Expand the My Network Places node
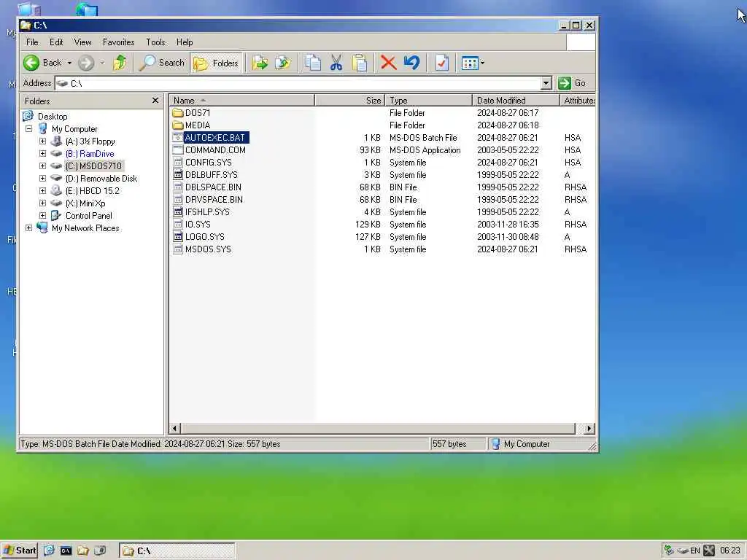This screenshot has height=560, width=747. pos(29,228)
